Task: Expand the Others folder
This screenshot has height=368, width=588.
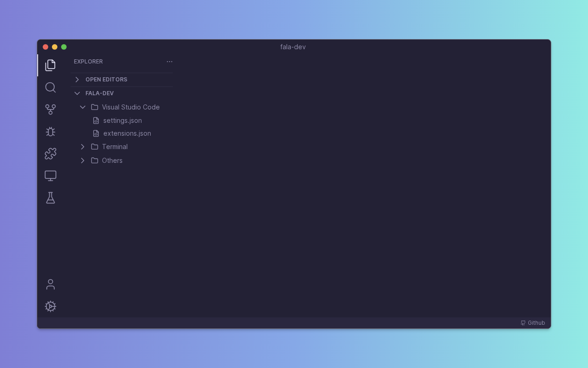Action: click(x=112, y=161)
